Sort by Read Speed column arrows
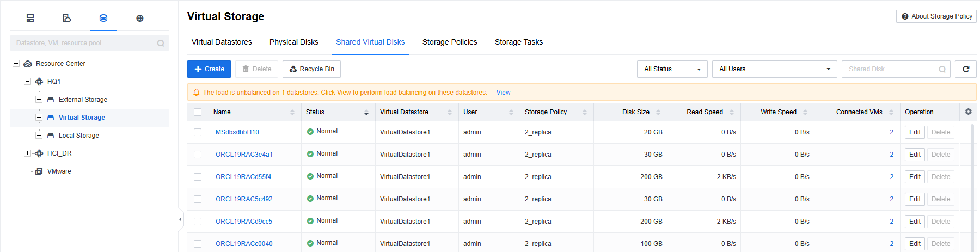Viewport: 980px width, 252px height. (x=732, y=112)
